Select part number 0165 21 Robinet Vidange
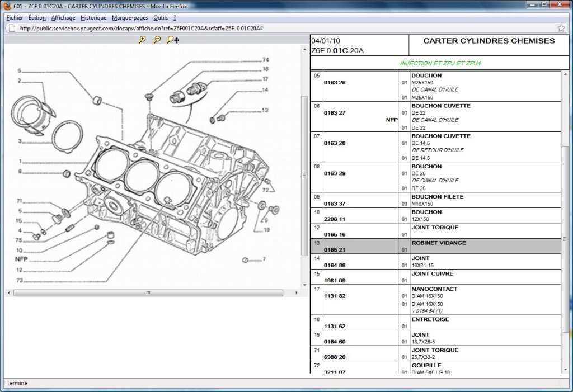Viewport: 573px width, 392px height. [x=335, y=250]
